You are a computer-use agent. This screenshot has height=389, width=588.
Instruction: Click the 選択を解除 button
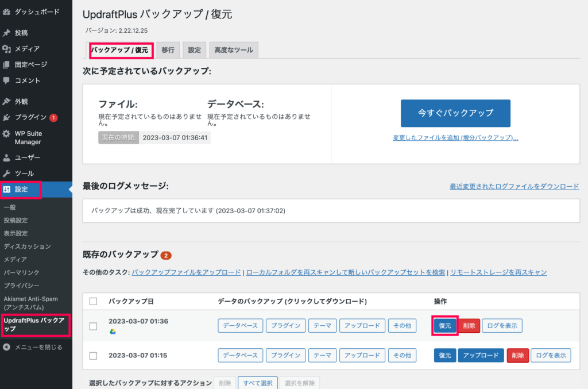tap(300, 383)
